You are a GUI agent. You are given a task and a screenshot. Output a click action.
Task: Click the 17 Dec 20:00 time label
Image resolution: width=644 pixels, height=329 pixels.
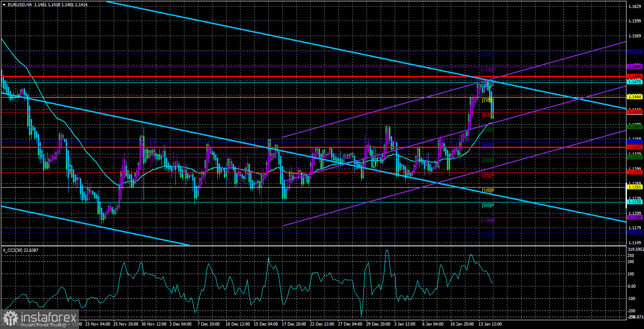pos(295,324)
